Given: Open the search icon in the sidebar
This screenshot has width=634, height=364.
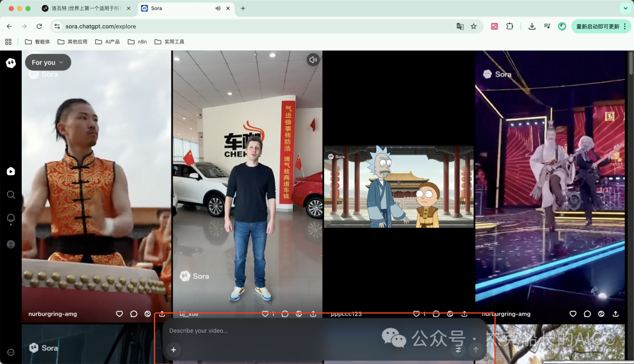Looking at the screenshot, I should coord(11,194).
